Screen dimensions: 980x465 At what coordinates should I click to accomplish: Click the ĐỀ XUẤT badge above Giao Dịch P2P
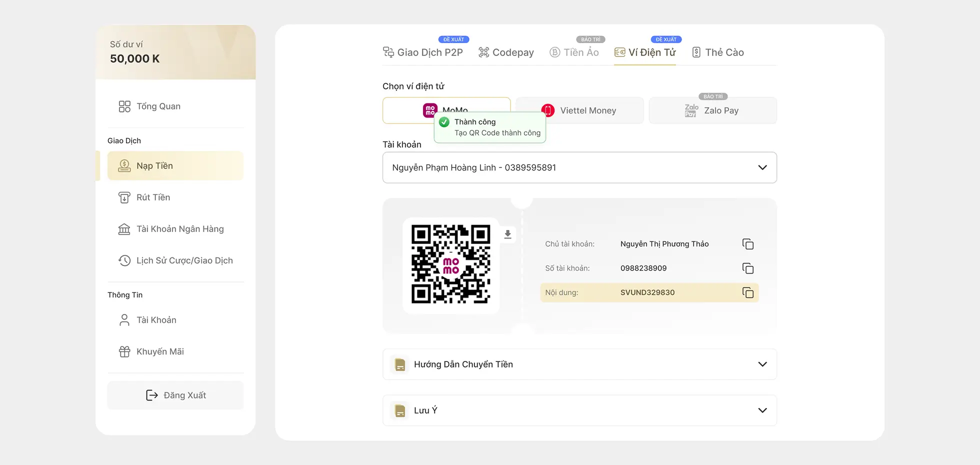click(453, 39)
